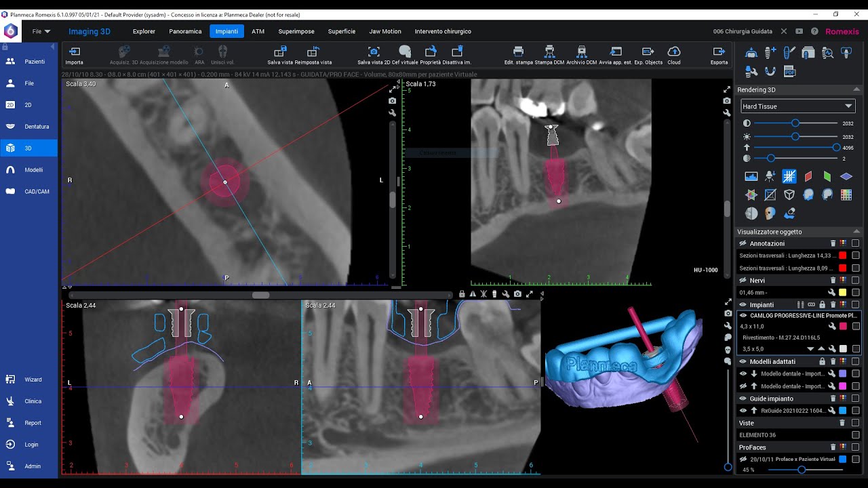Click the Disattiva im. icon
The width and height of the screenshot is (868, 488).
pos(457,52)
